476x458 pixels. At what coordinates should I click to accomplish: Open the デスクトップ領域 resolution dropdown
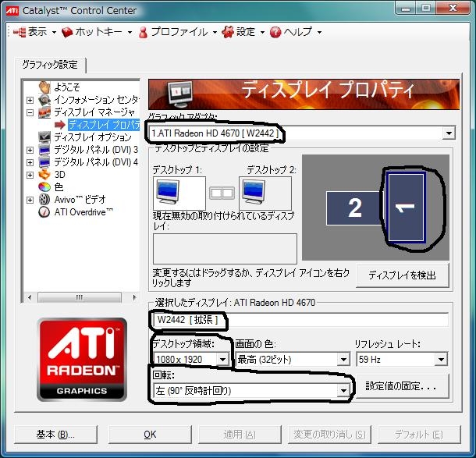pyautogui.click(x=222, y=360)
